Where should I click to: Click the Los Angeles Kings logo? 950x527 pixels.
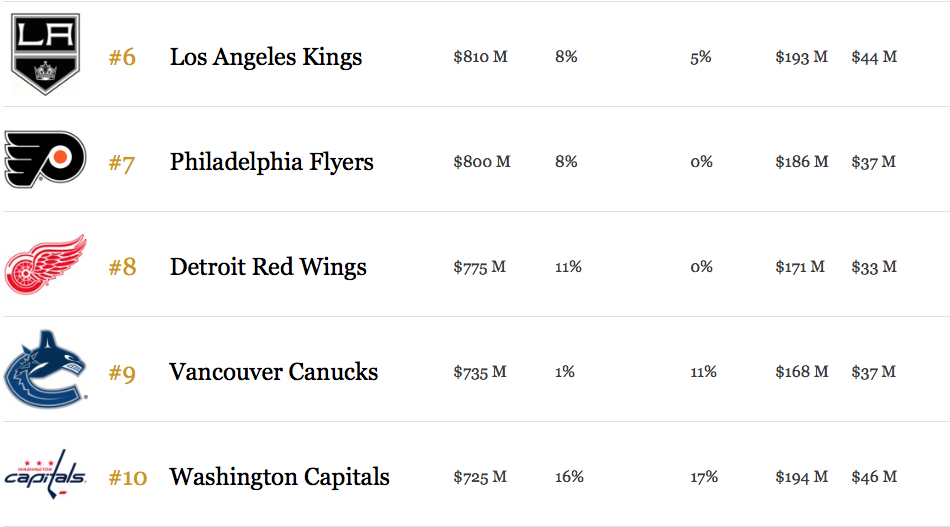(45, 54)
